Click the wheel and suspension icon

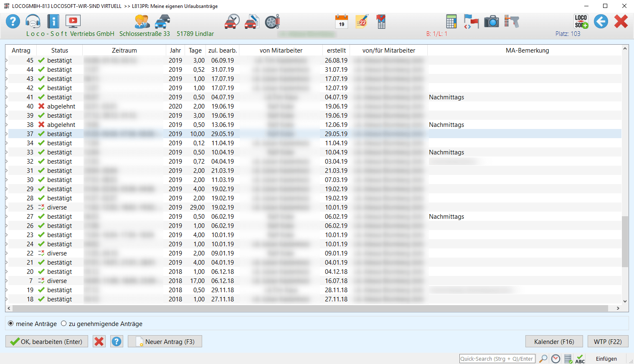[272, 21]
